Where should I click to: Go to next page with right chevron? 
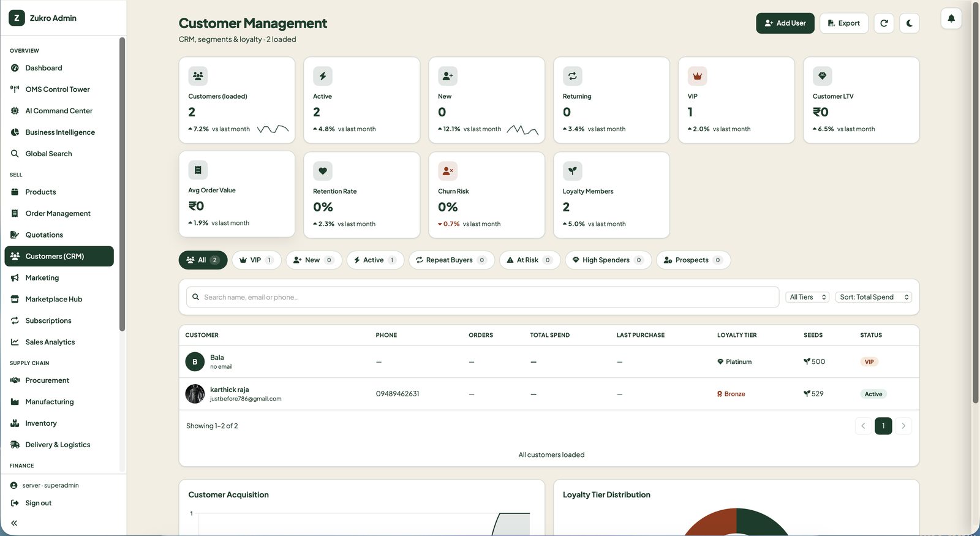(x=903, y=426)
